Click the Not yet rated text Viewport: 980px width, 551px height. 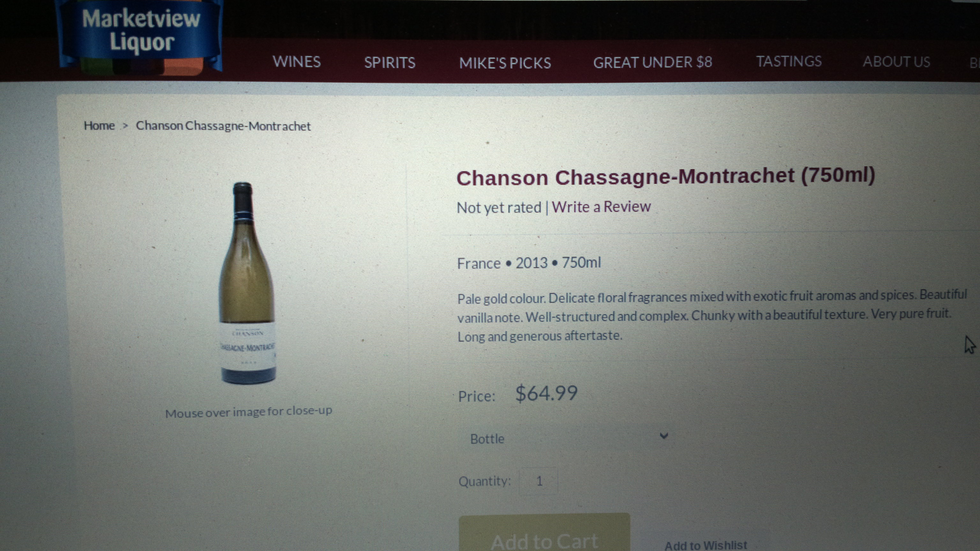(499, 208)
